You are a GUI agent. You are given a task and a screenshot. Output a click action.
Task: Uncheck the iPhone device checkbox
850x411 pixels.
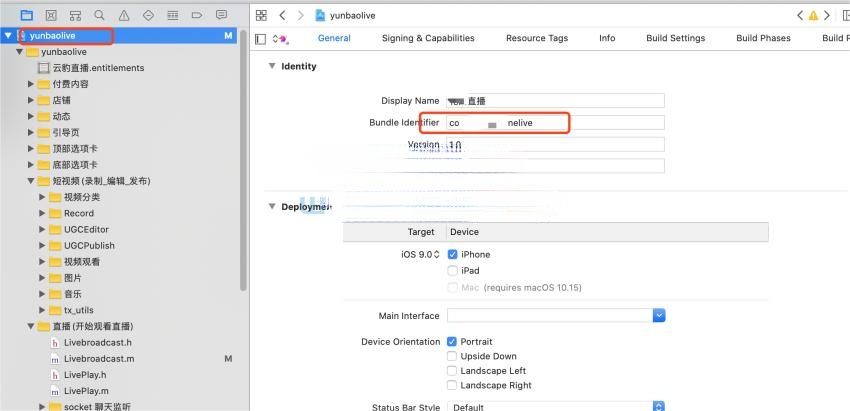[x=453, y=254]
